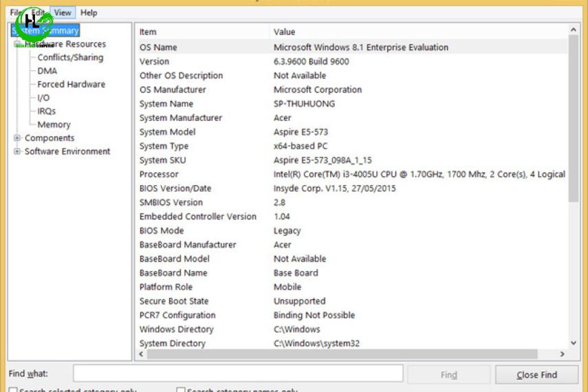588x392 pixels.
Task: Click the horizontal scrollbar thumb
Action: coord(342,353)
